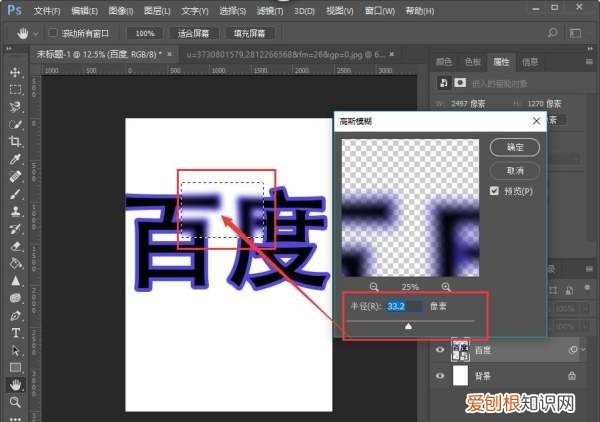Select the Sharpen triangle tool
The height and width of the screenshot is (422, 600).
click(15, 281)
